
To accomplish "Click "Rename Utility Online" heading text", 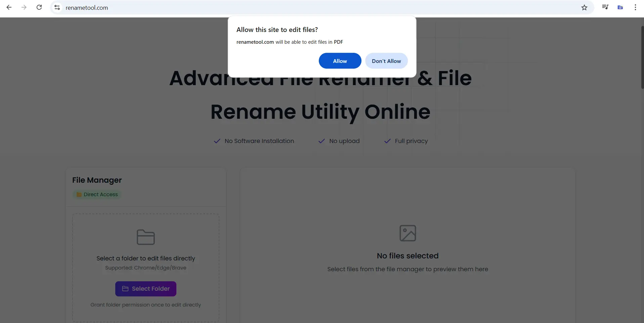I will click(320, 112).
